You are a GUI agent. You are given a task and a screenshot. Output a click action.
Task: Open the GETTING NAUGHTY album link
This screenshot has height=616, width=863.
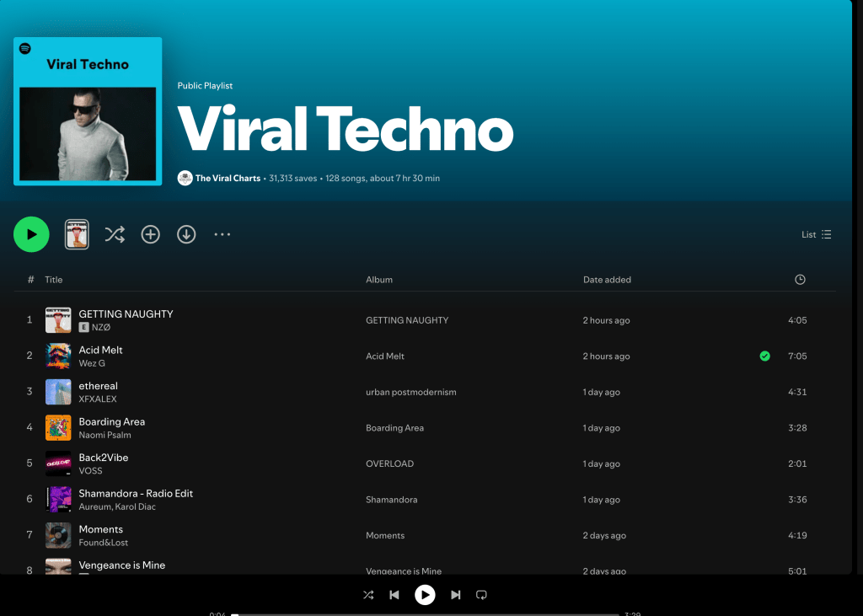[x=407, y=320]
